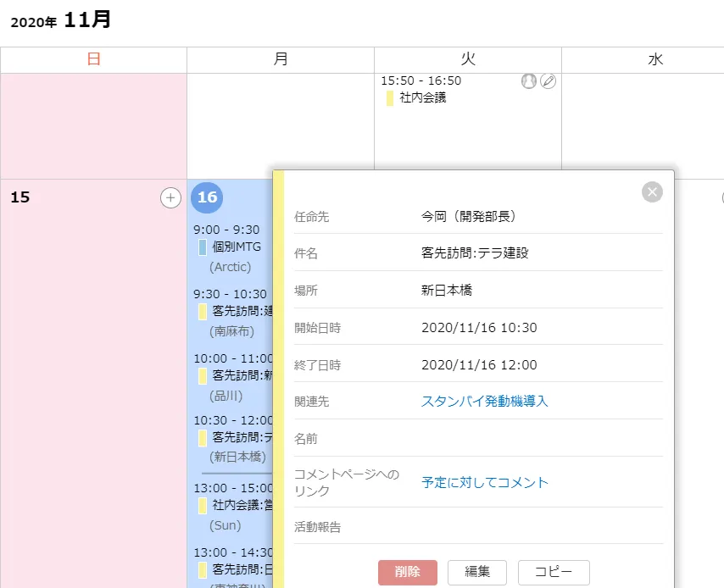Click the 水 column header
This screenshot has height=588, width=724.
(x=655, y=59)
